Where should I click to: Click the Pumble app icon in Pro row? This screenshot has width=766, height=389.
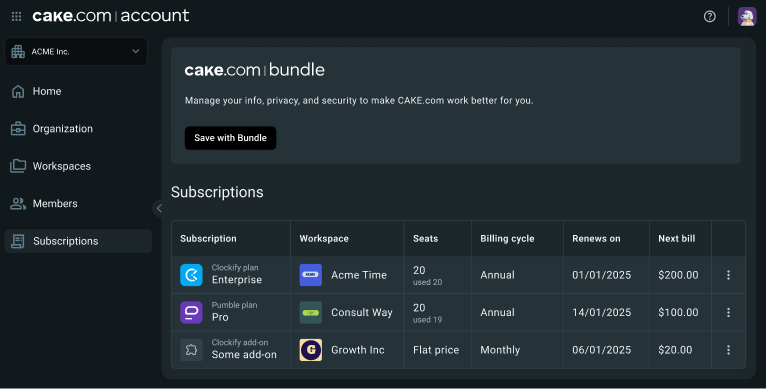tap(191, 312)
